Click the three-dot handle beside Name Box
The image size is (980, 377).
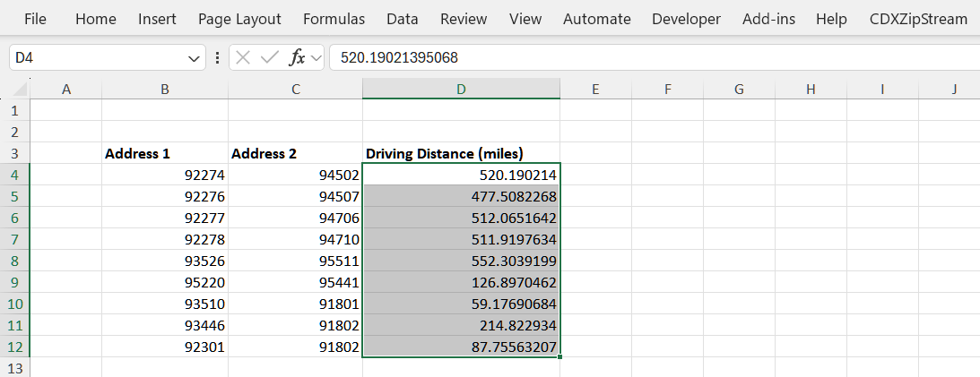(x=217, y=58)
